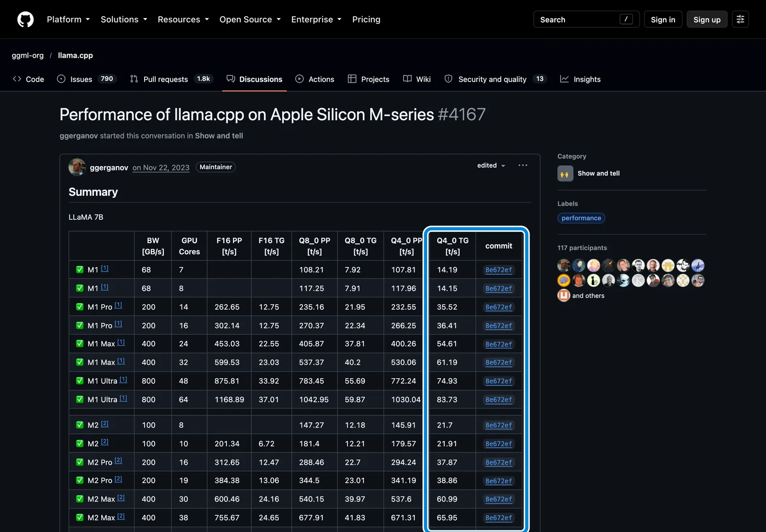Open Security and quality tab

tap(495, 79)
